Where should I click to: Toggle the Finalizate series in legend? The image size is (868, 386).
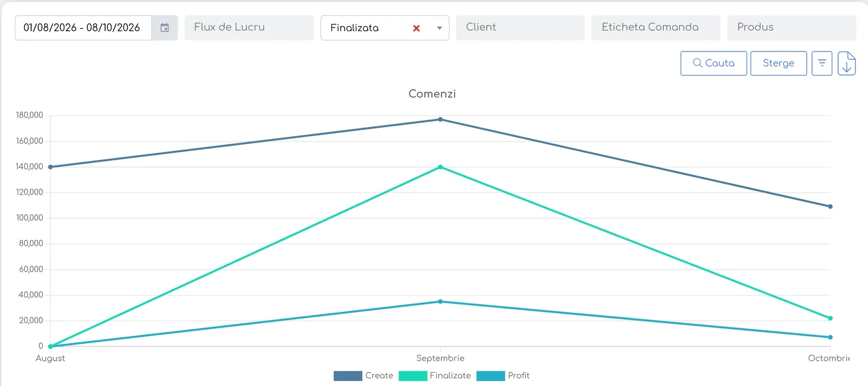point(435,376)
